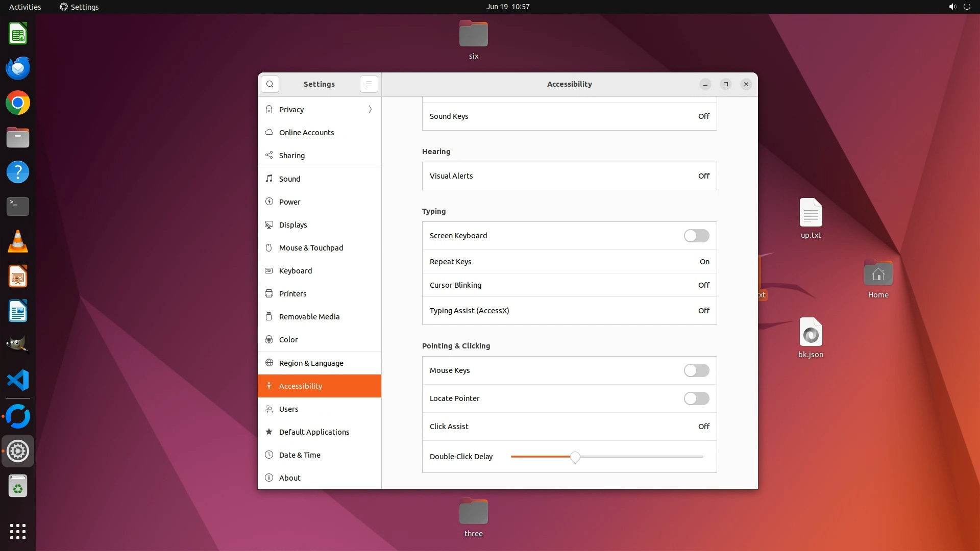The image size is (980, 551).
Task: Switch to Region & Language panel
Action: coord(311,363)
